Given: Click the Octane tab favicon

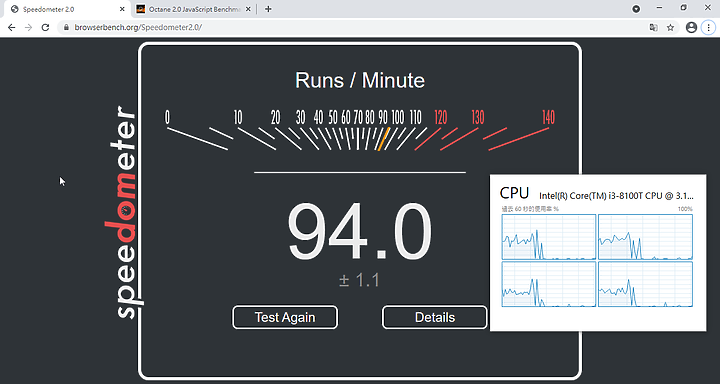Looking at the screenshot, I should (x=141, y=9).
